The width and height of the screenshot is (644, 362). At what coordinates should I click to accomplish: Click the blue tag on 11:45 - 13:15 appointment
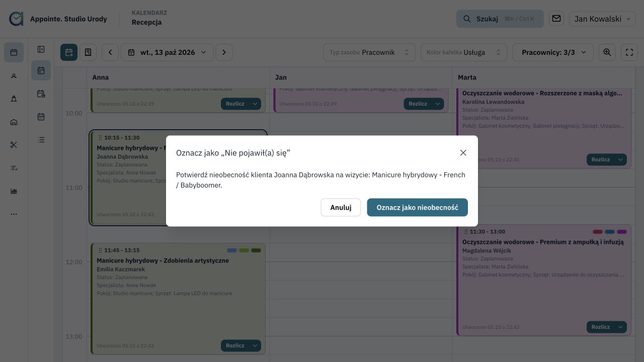click(232, 250)
